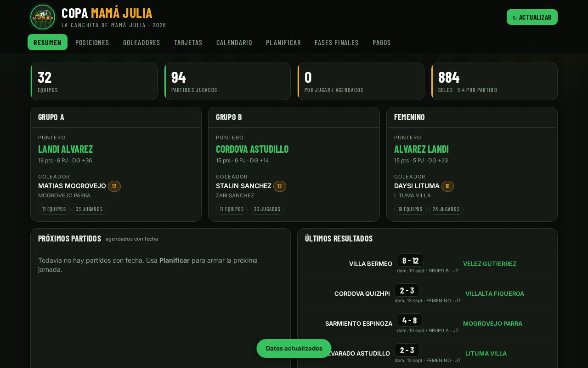Image resolution: width=588 pixels, height=368 pixels.
Task: Click top scorer Daysi Lituma
Action: [417, 186]
